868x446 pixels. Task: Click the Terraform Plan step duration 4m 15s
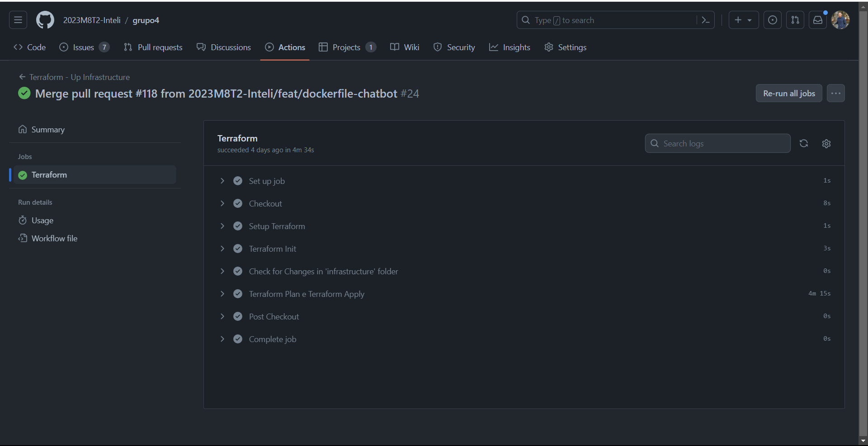pos(819,293)
